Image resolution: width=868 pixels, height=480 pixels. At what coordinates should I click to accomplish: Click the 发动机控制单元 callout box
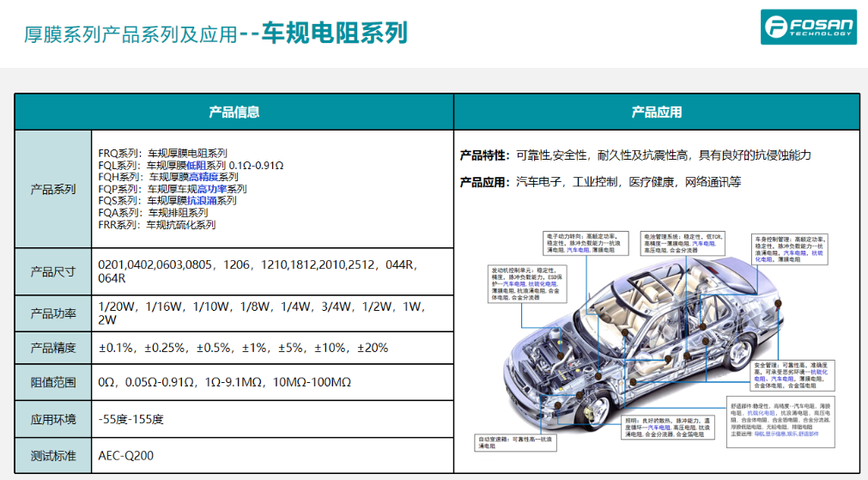529,283
